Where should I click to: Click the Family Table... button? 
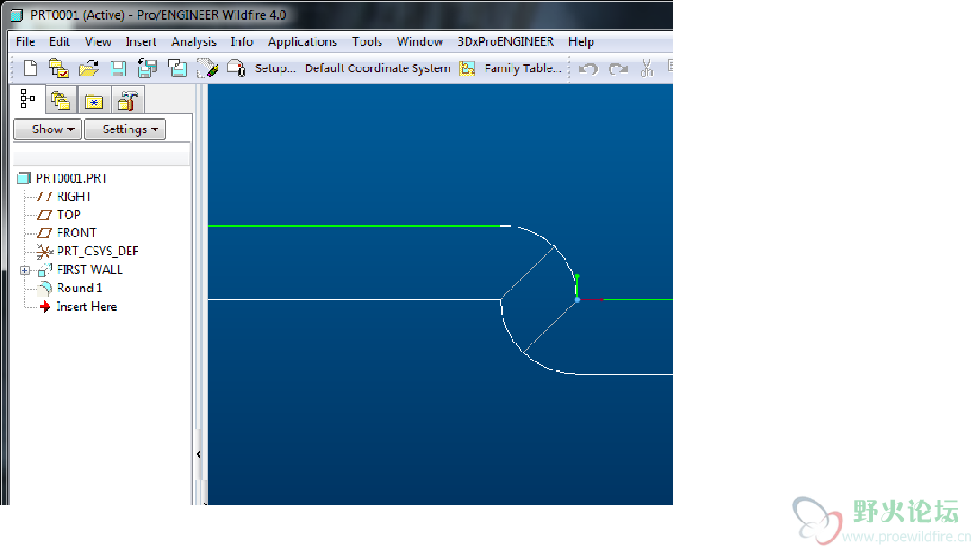point(523,68)
